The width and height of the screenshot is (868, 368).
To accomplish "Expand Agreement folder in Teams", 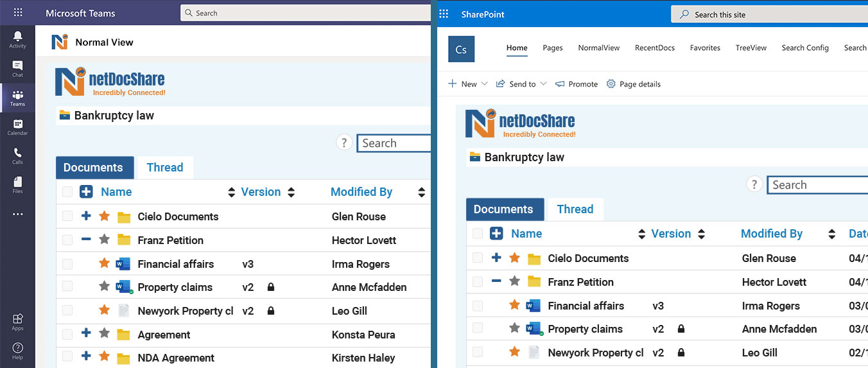I will click(x=86, y=333).
